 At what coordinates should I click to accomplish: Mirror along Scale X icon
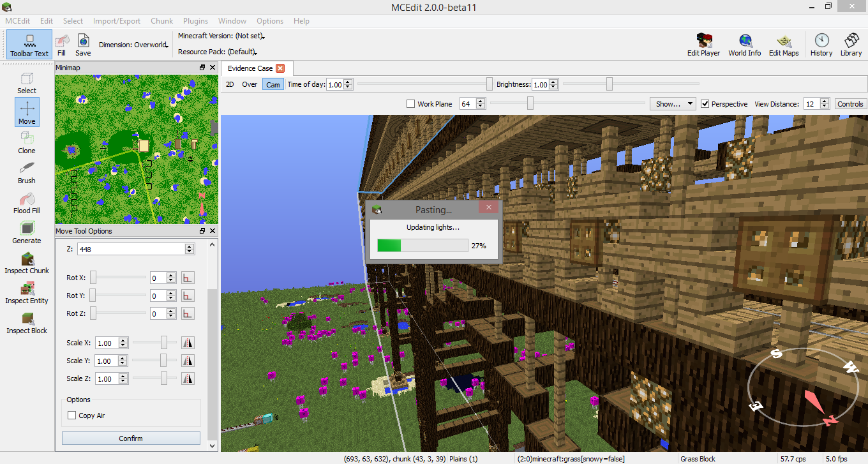click(x=188, y=343)
